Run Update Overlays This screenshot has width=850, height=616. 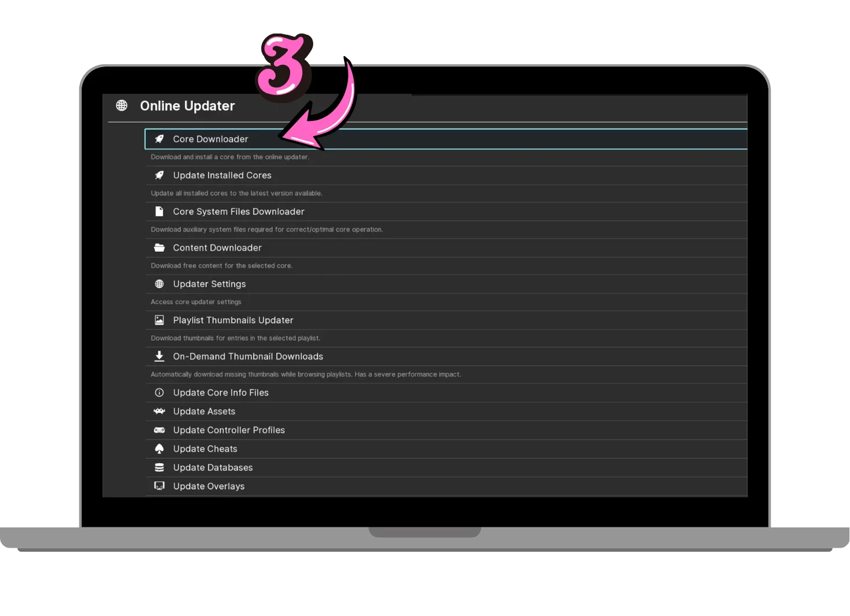click(x=446, y=486)
